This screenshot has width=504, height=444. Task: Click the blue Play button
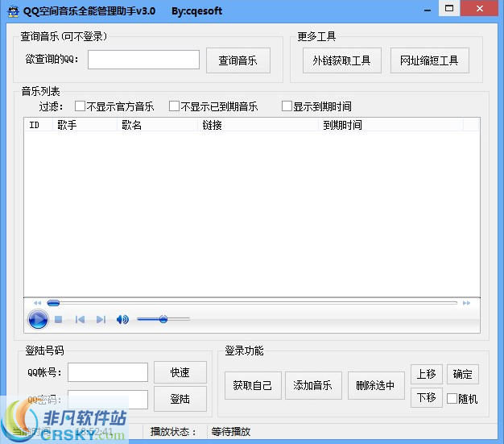pyautogui.click(x=38, y=319)
